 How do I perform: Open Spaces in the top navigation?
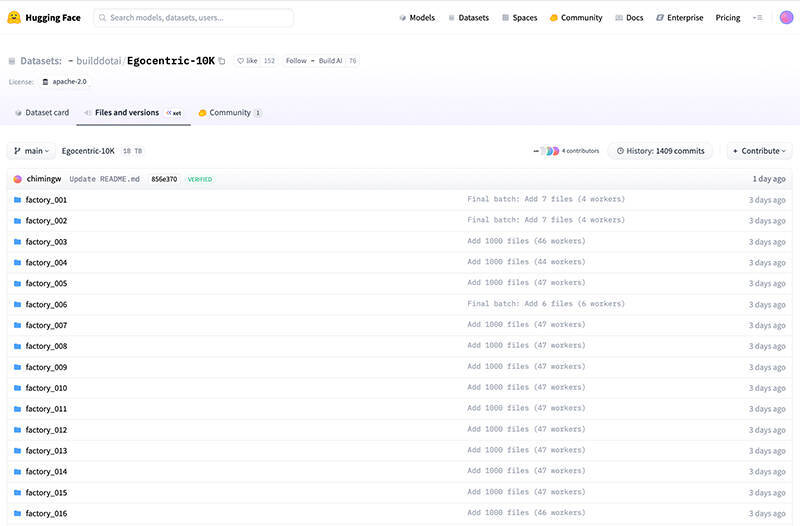[519, 17]
